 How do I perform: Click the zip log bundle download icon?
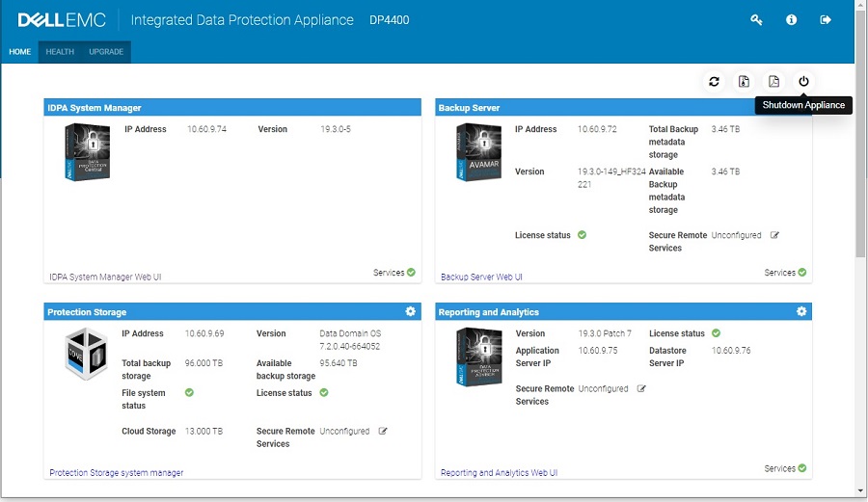tap(744, 82)
